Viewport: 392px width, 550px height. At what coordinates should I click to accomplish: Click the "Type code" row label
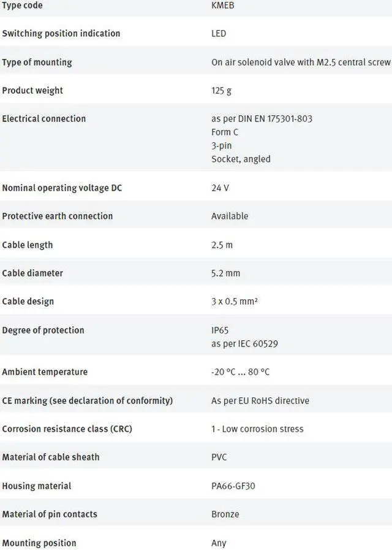click(22, 6)
